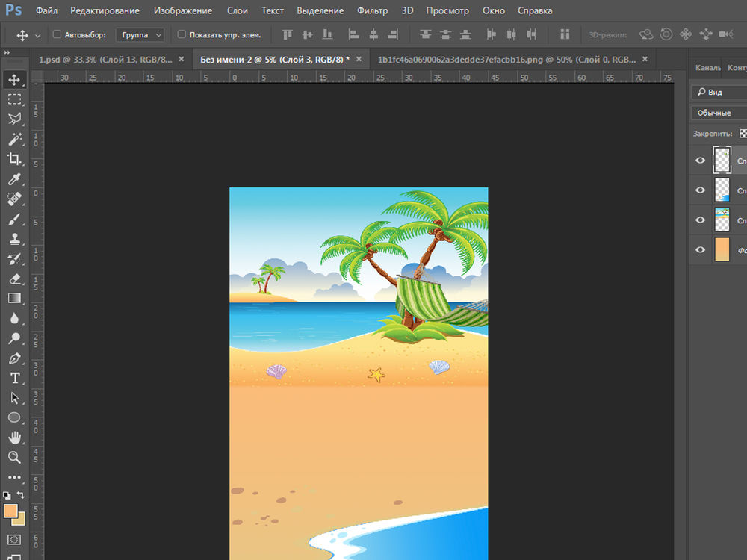Open the Обычные blend mode dropdown

pyautogui.click(x=717, y=113)
